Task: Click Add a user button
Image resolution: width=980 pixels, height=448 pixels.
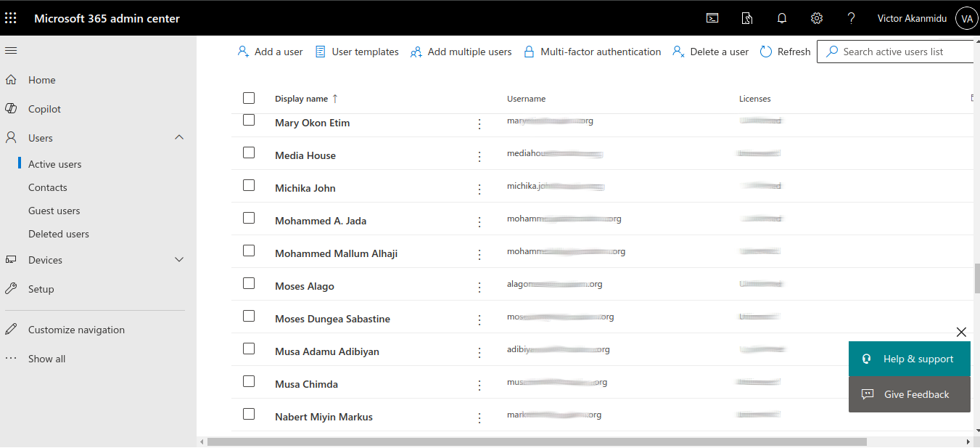Action: (271, 52)
